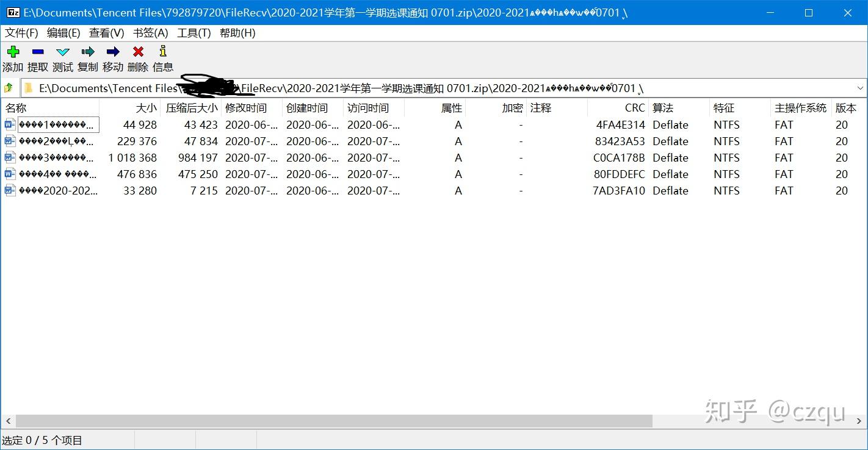This screenshot has height=450, width=868.
Task: Click the green up-level navigation icon
Action: click(x=9, y=88)
